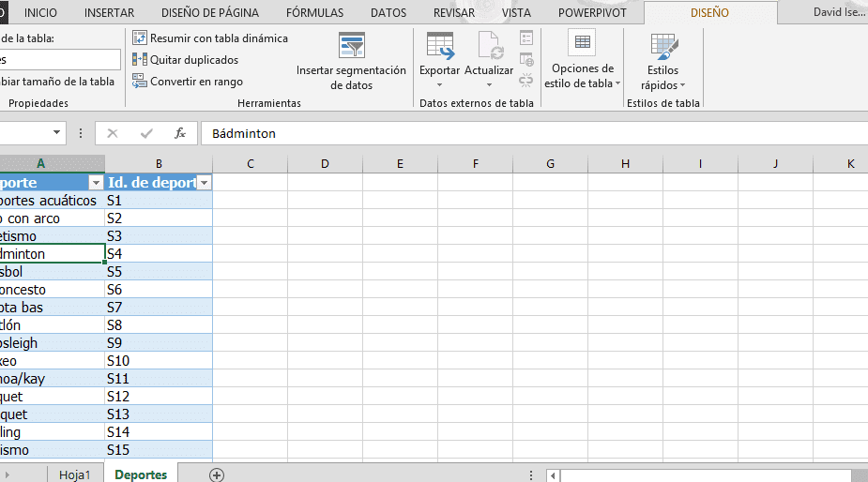Select column C header
868x482 pixels.
coord(251,164)
